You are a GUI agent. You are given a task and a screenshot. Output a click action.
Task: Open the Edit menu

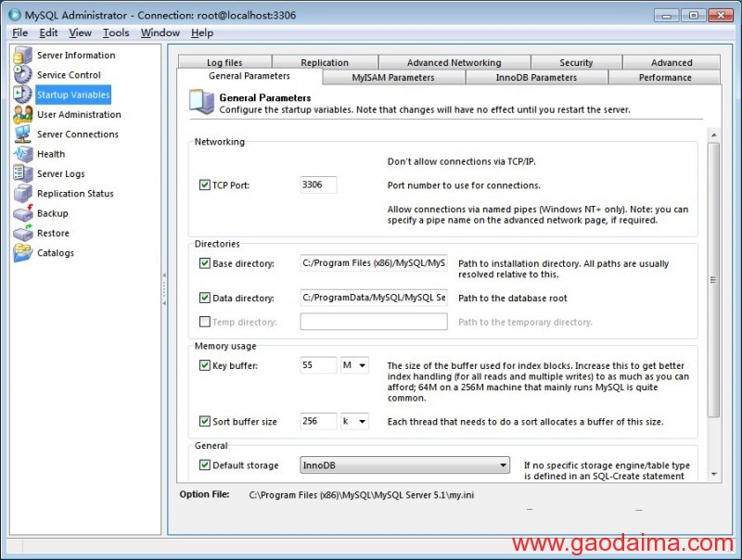point(48,32)
